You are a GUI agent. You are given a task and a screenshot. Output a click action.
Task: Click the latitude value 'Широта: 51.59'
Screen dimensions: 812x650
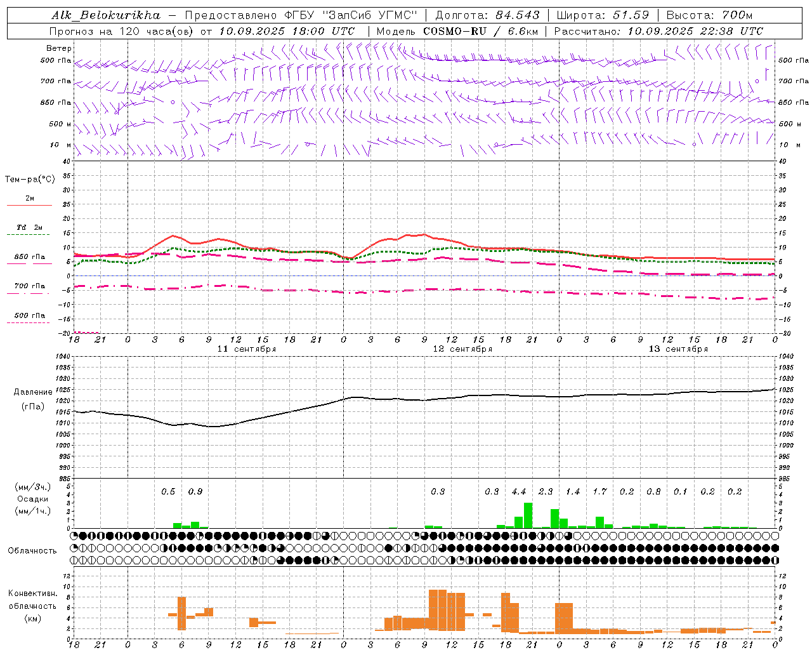(603, 15)
